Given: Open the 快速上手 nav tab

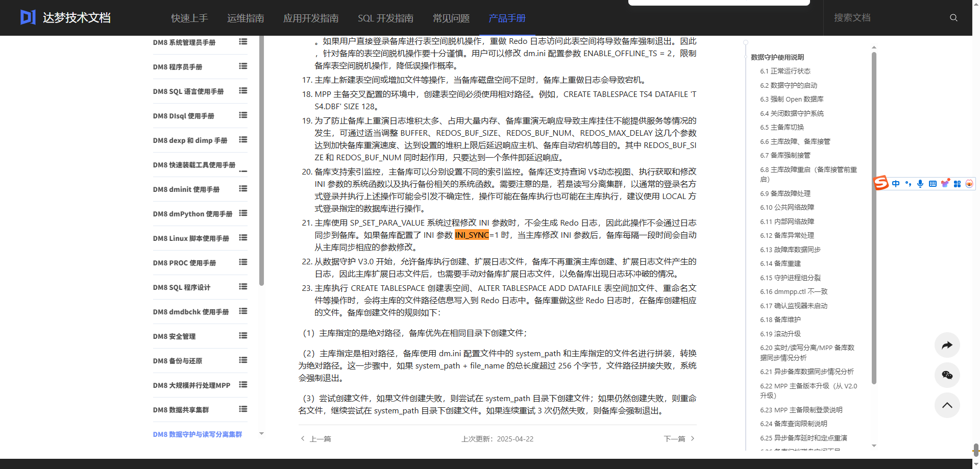Looking at the screenshot, I should click(x=189, y=18).
